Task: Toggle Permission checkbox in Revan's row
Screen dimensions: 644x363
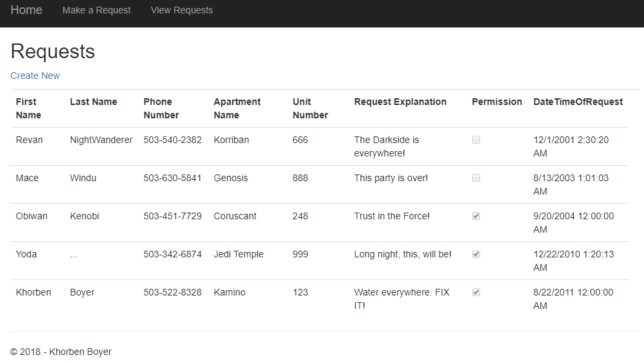Action: point(476,140)
